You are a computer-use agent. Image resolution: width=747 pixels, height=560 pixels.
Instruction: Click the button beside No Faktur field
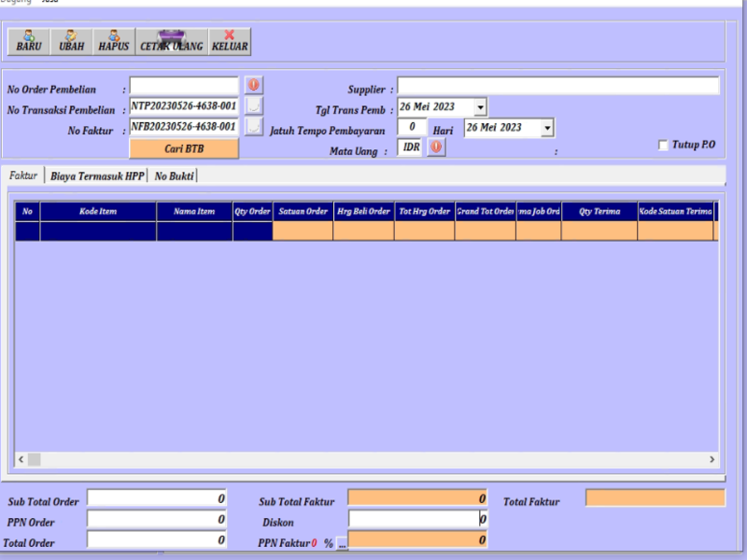pos(254,126)
